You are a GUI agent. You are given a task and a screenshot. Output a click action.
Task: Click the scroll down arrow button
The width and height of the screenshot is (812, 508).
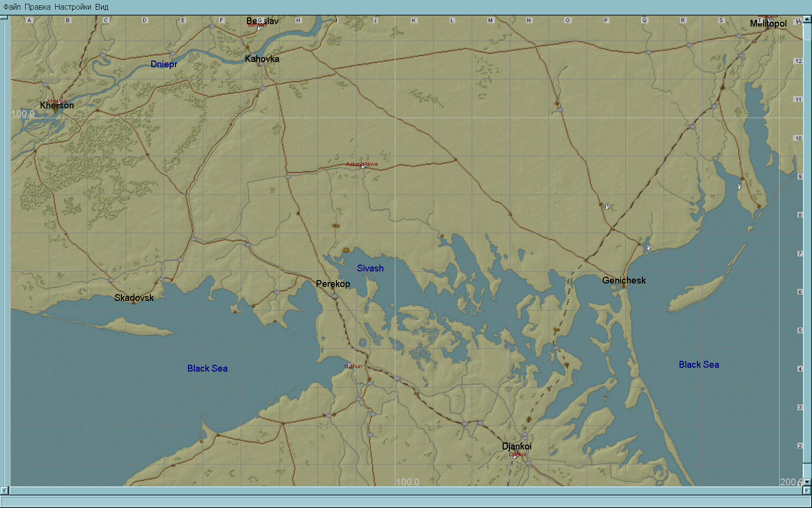pyautogui.click(x=807, y=482)
